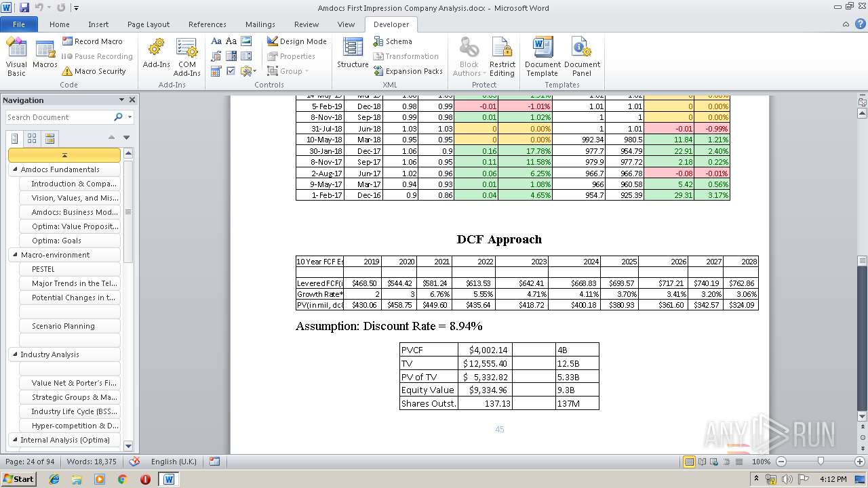Switch to the Insert tab
Screen dimensions: 868x488
pos(98,24)
